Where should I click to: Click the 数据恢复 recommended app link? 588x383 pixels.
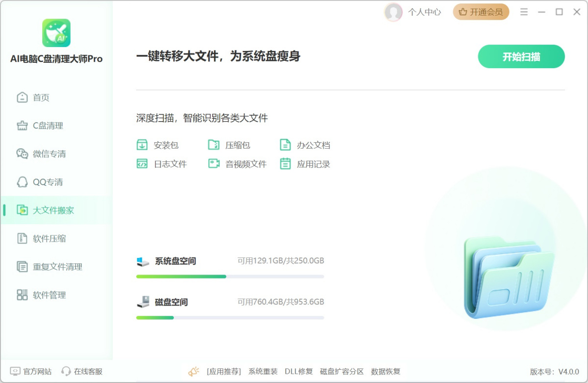pyautogui.click(x=386, y=371)
